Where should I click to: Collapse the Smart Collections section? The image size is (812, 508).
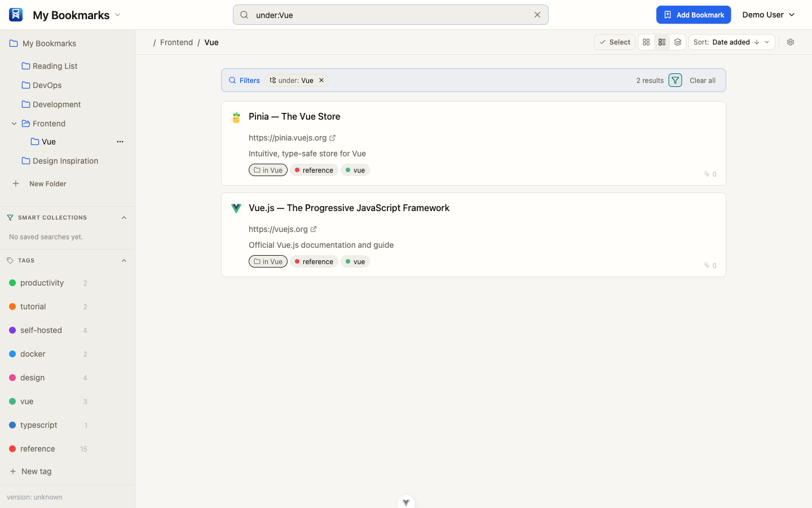coord(124,217)
